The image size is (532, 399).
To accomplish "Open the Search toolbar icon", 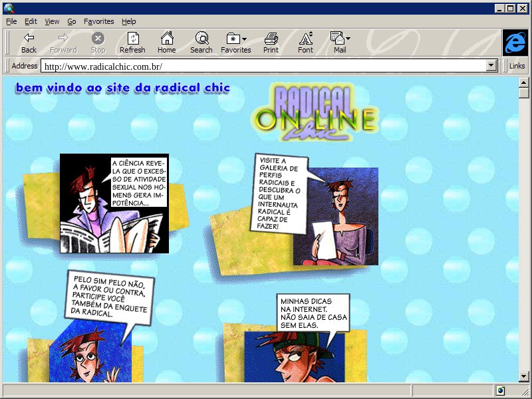I will click(x=201, y=39).
